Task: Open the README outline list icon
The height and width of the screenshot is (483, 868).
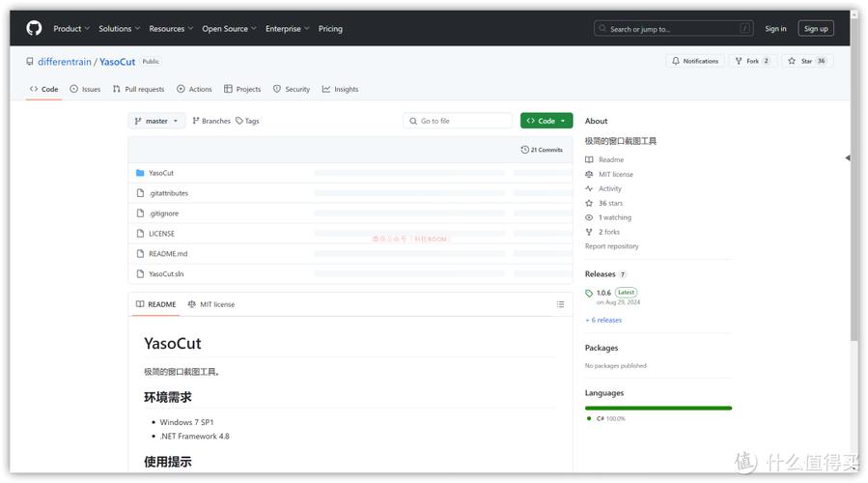Action: [x=560, y=304]
